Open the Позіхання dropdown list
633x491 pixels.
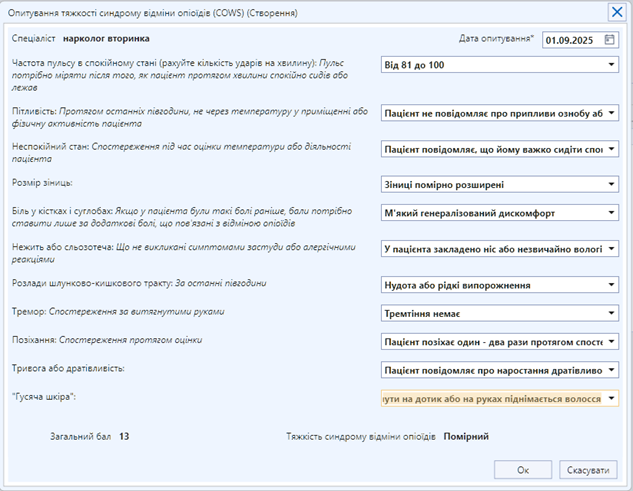pos(610,342)
